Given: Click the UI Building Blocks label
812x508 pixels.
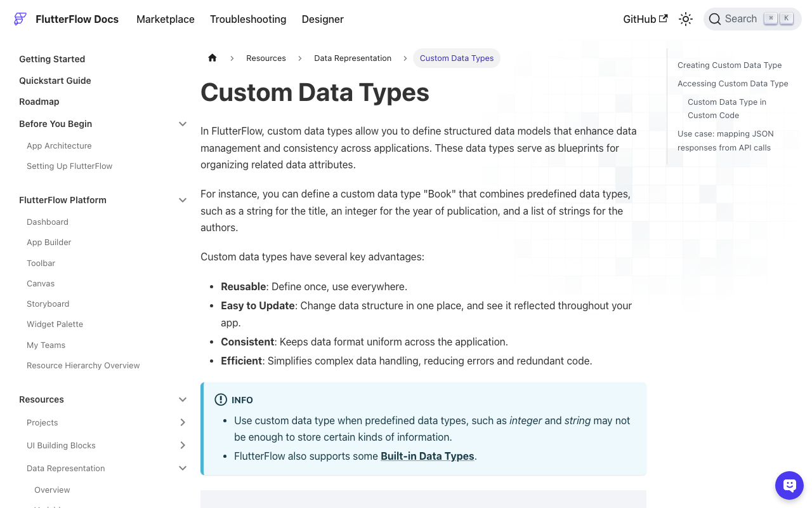Looking at the screenshot, I should coord(61,445).
